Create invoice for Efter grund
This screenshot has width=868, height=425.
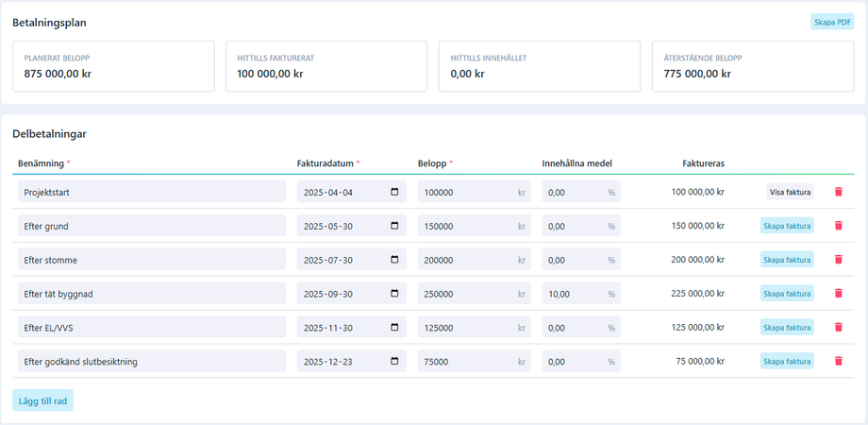787,226
